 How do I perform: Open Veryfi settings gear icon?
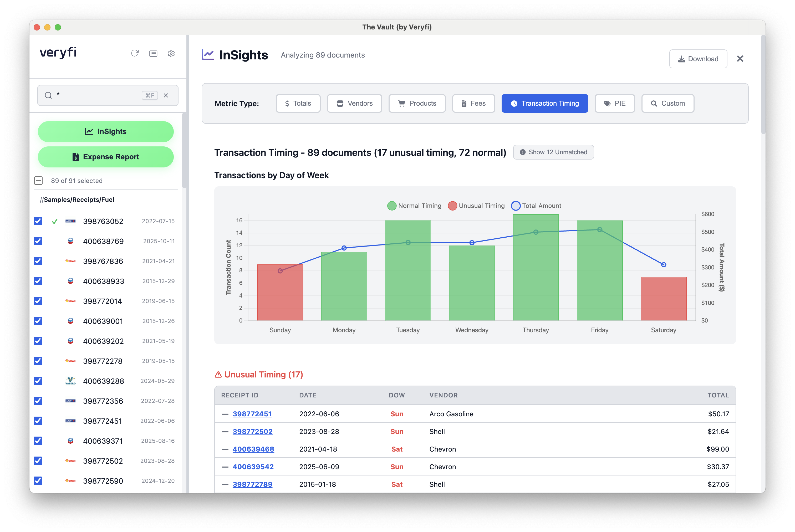pos(171,54)
